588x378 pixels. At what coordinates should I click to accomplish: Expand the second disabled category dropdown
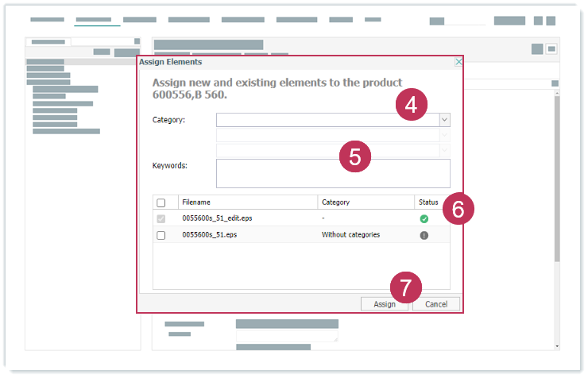(x=444, y=135)
